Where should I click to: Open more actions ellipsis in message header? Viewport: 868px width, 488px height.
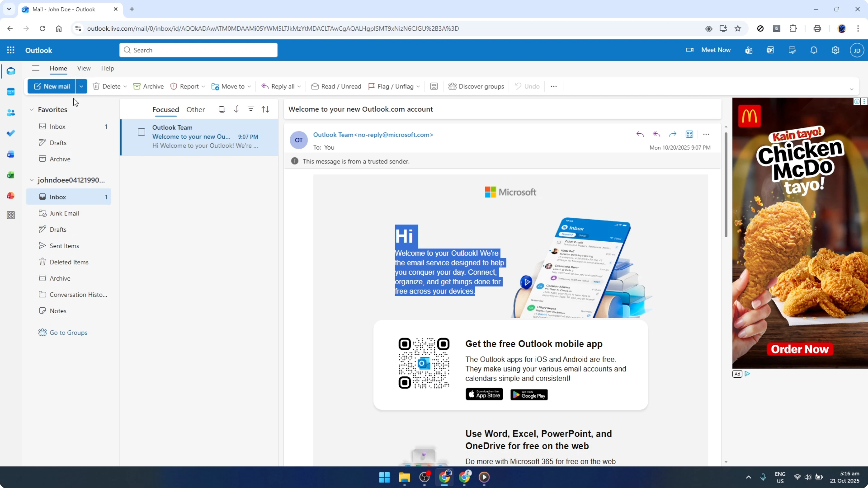pyautogui.click(x=706, y=134)
